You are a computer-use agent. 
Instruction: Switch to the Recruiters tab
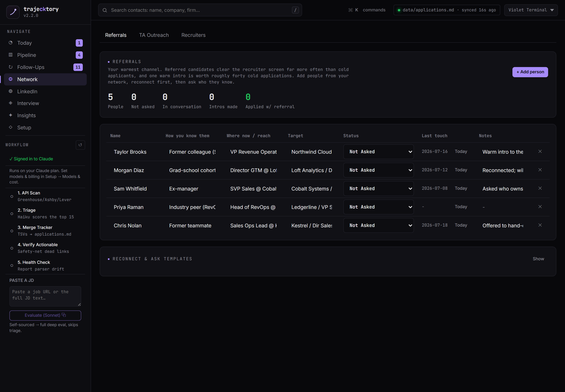click(193, 35)
